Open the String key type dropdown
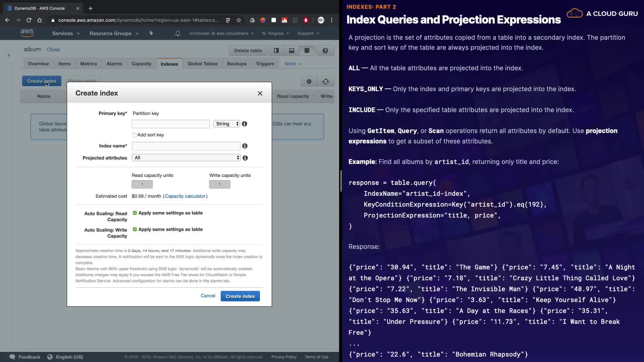Viewport: 644px width, 362px height. 227,124
